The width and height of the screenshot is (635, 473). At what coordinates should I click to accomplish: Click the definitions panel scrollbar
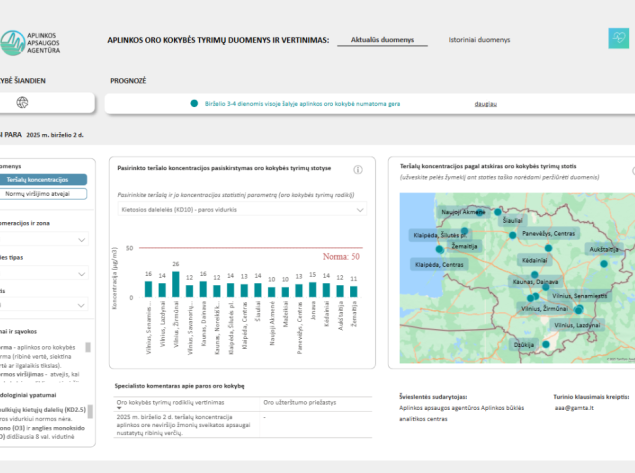(x=88, y=347)
